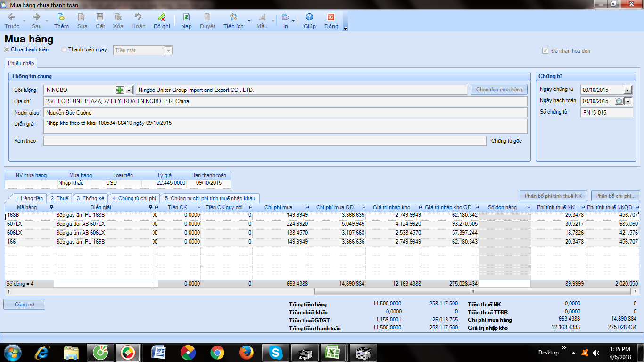Click Diễn giải description field
Image resolution: width=644 pixels, height=362 pixels.
point(285,126)
